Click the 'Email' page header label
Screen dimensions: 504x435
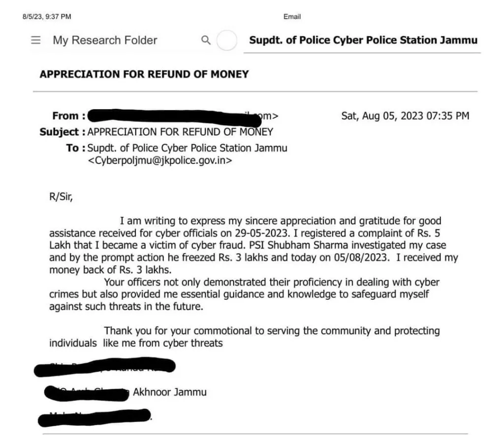(292, 17)
